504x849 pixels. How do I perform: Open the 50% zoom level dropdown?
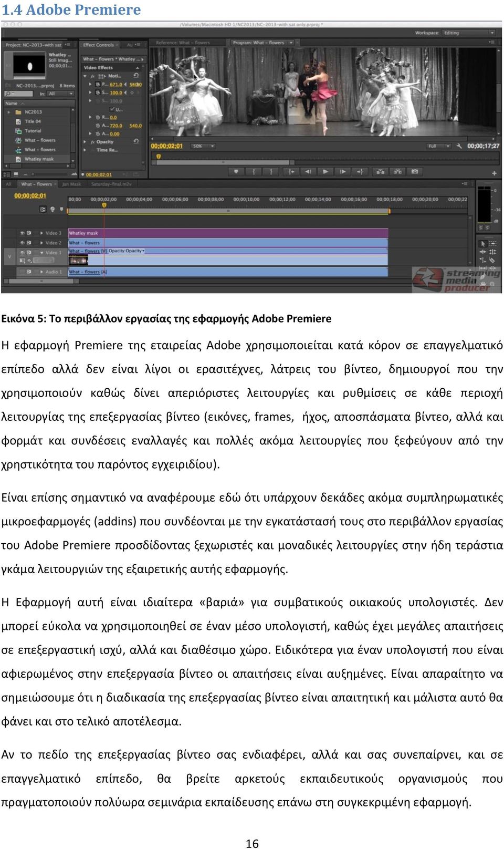point(203,146)
